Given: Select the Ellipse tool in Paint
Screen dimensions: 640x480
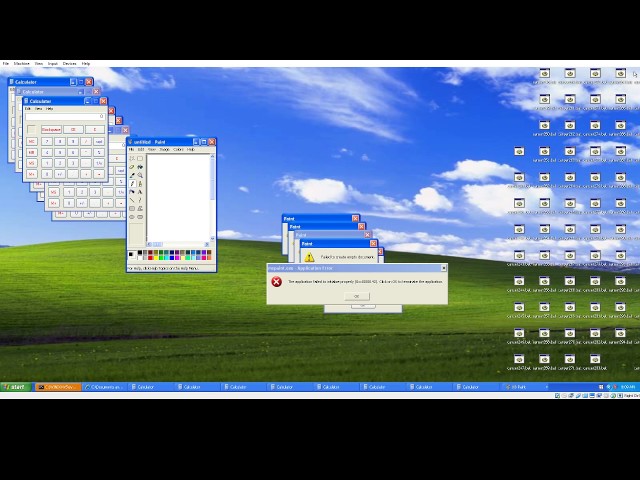Looking at the screenshot, I should (132, 217).
